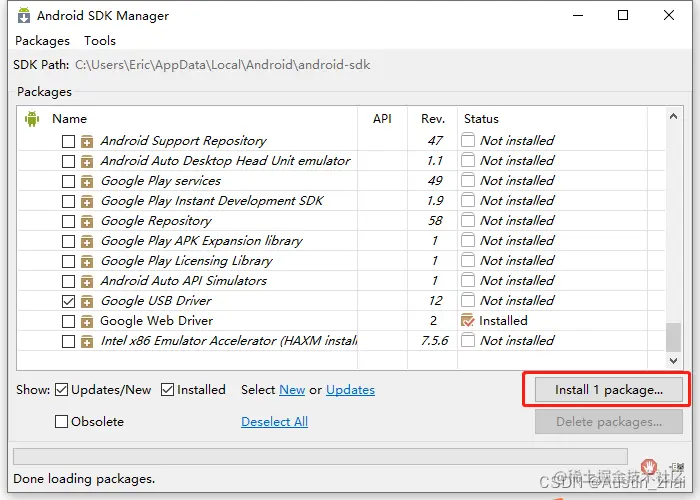Click the Delete packages button
700x500 pixels.
[609, 422]
